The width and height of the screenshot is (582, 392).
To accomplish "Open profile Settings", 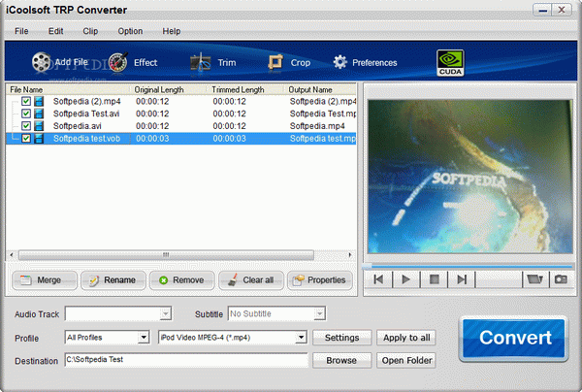I will [x=341, y=338].
